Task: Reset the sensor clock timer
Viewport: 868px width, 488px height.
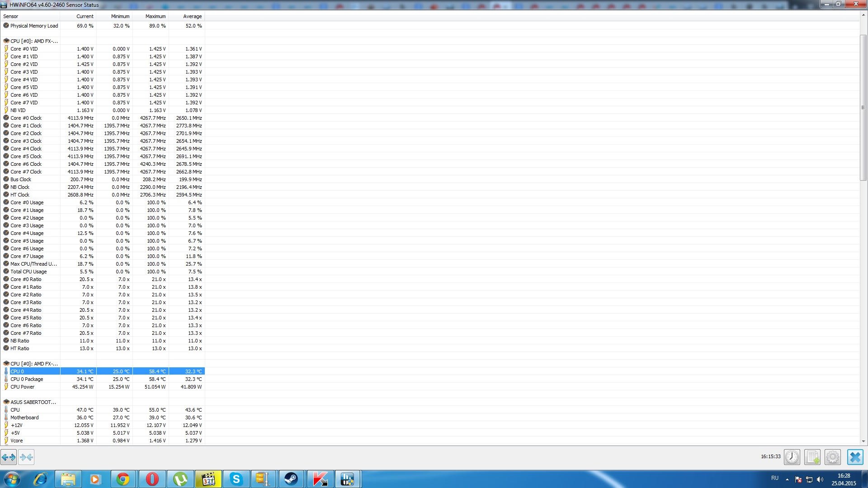Action: click(792, 457)
